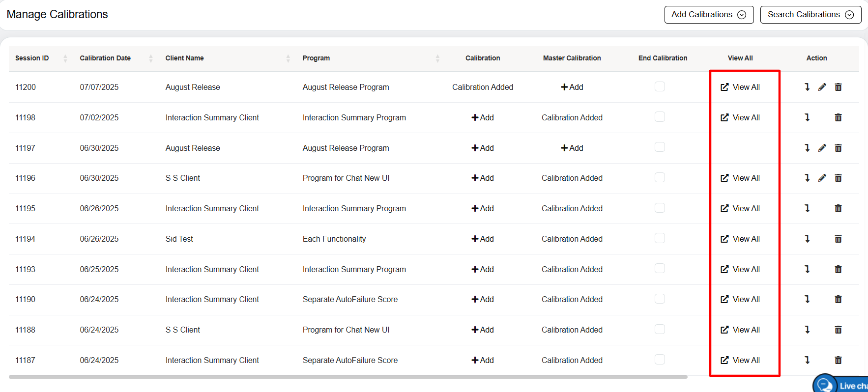This screenshot has height=392, width=868.
Task: Add master calibration for session 11200
Action: (x=572, y=87)
